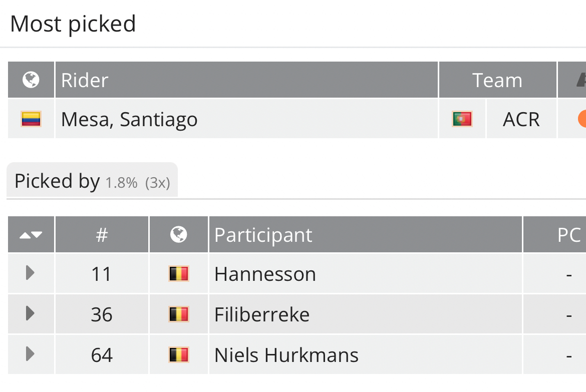Click the Portuguese flag next to ACR

[x=462, y=119]
